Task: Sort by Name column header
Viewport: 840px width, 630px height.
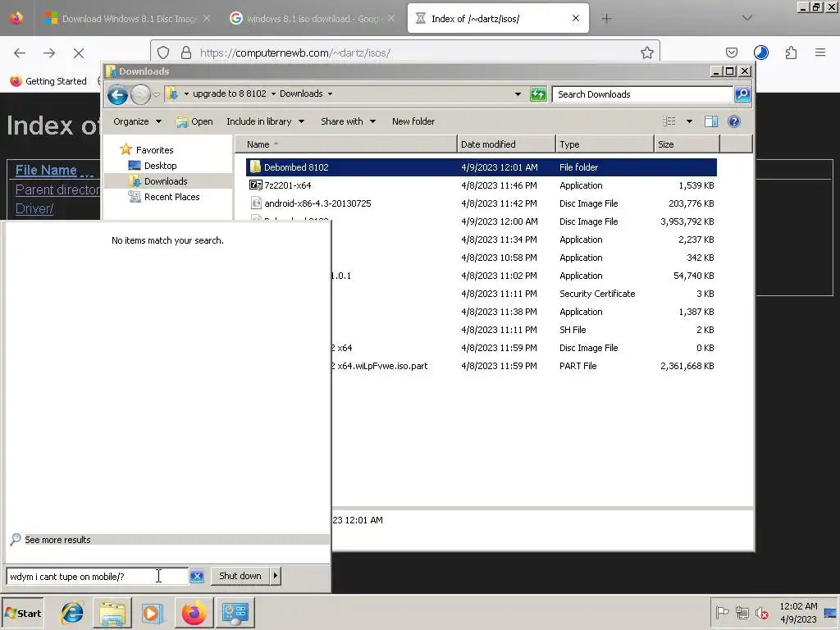Action: (x=346, y=144)
